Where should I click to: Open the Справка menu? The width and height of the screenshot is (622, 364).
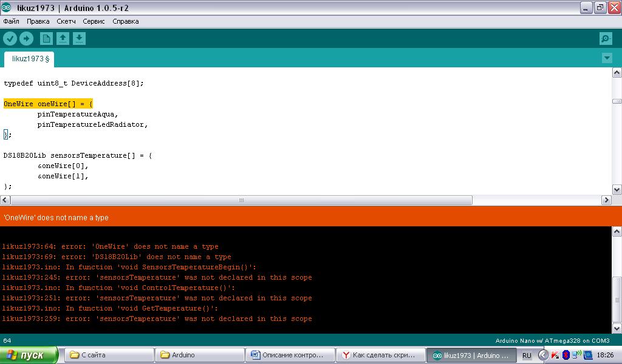tap(126, 21)
